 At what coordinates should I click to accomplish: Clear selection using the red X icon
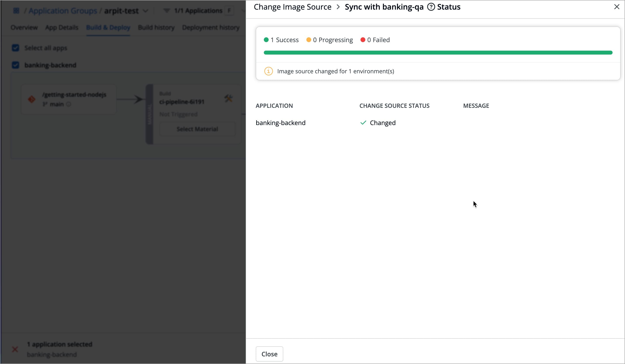click(15, 349)
